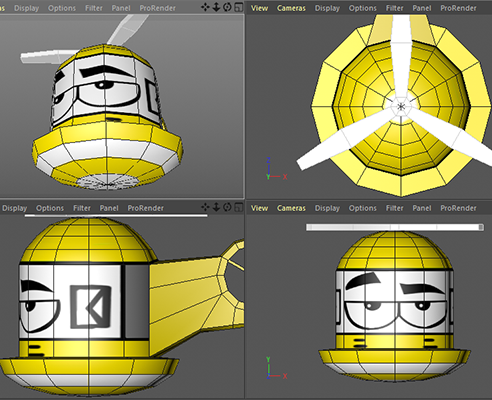
Task: Toggle active view icon in side-view viewport
Action: [239, 207]
